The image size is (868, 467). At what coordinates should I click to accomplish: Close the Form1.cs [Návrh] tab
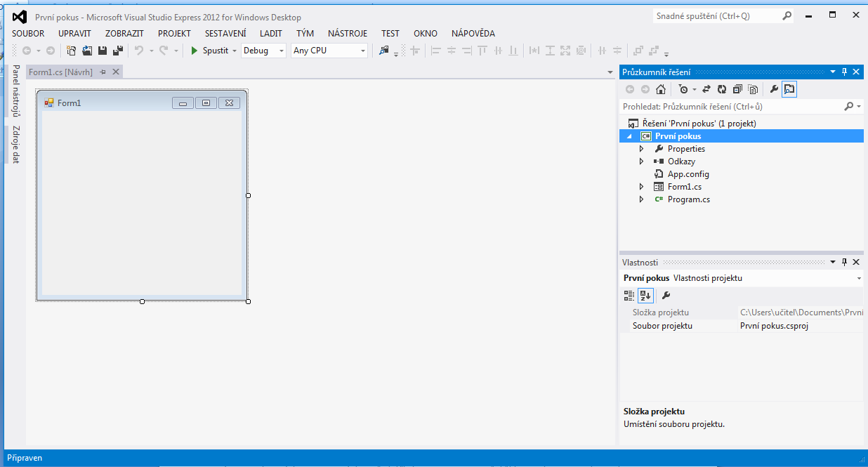point(116,72)
